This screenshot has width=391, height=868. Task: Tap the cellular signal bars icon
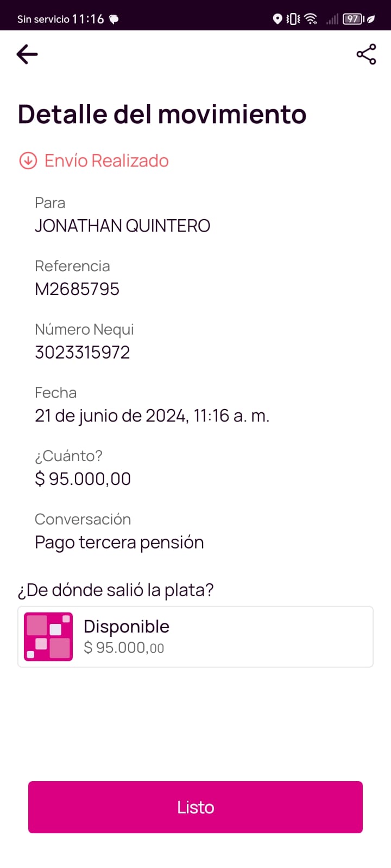pos(332,20)
